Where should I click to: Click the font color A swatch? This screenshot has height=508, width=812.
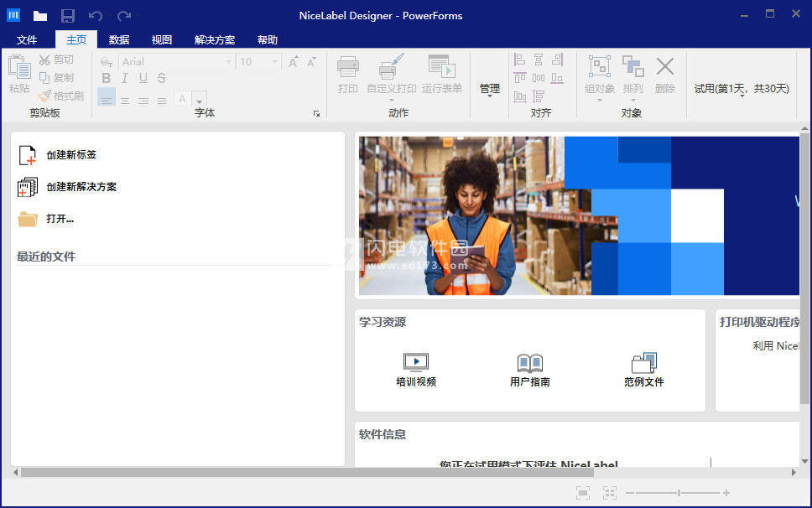click(x=182, y=99)
